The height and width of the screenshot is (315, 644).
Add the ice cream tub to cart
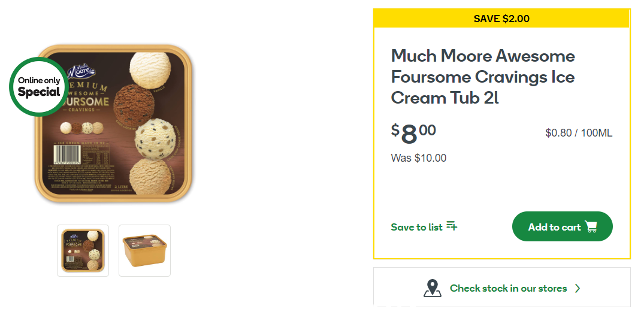coord(563,226)
